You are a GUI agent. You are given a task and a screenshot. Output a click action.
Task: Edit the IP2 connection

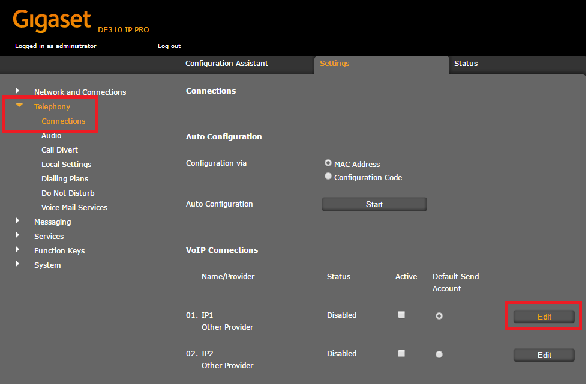tap(544, 354)
